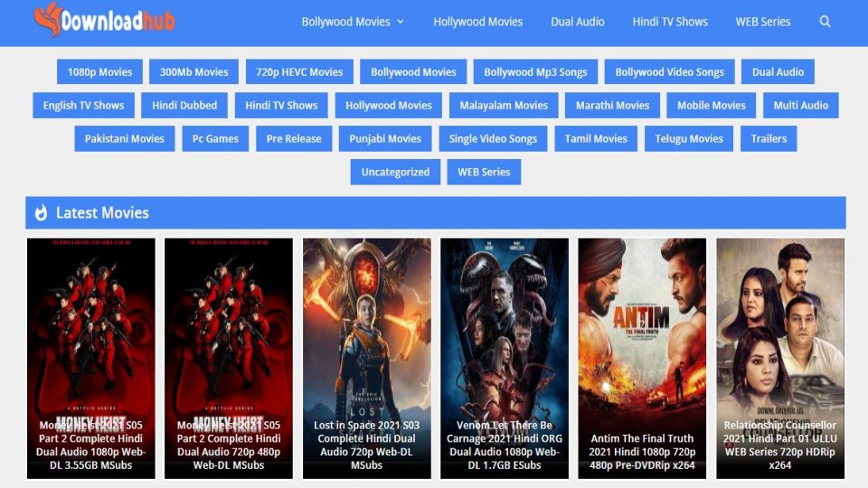Click the 1080p Movies category button

point(99,72)
